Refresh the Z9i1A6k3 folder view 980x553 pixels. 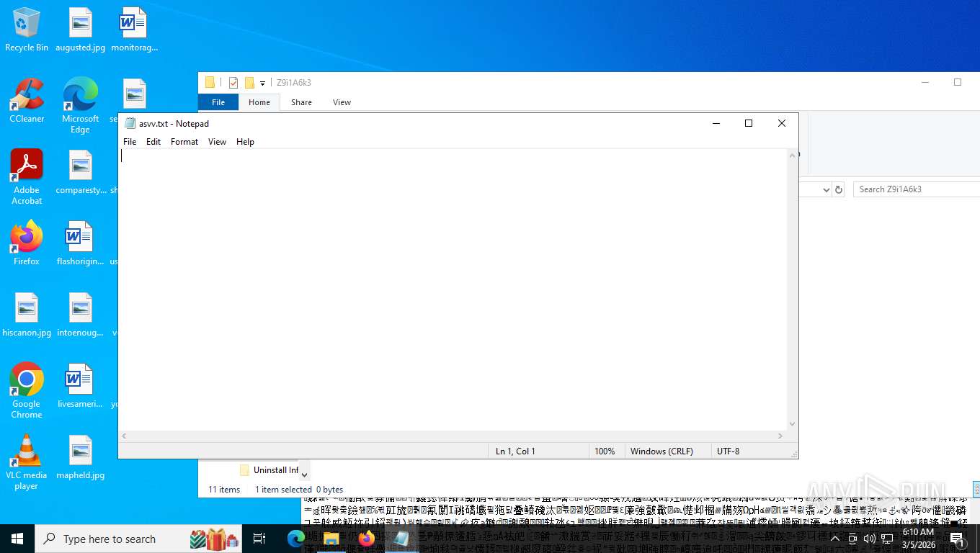pos(839,189)
